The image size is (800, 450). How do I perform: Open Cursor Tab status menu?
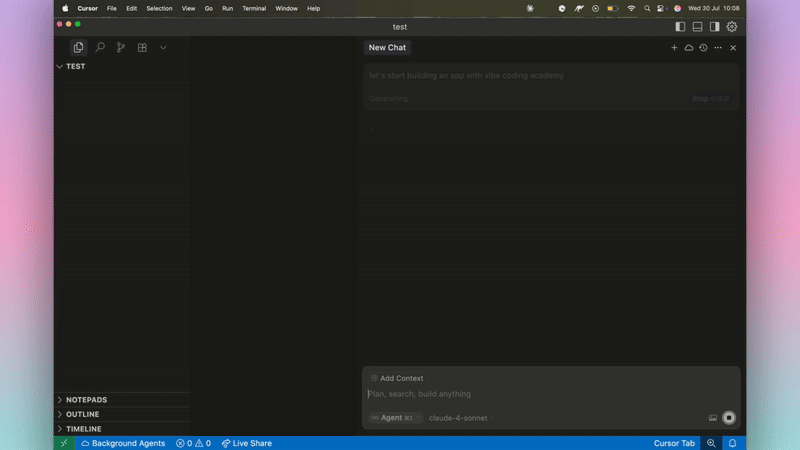pyautogui.click(x=674, y=443)
